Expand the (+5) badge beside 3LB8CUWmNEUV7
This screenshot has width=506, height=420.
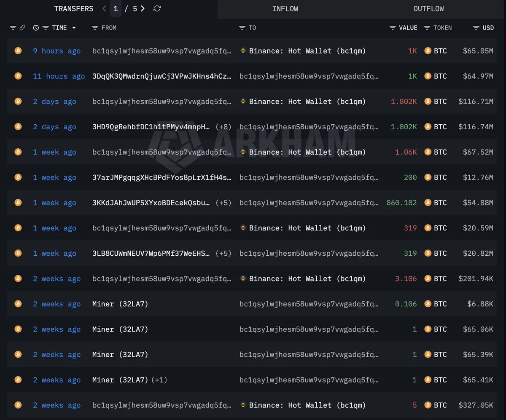223,253
